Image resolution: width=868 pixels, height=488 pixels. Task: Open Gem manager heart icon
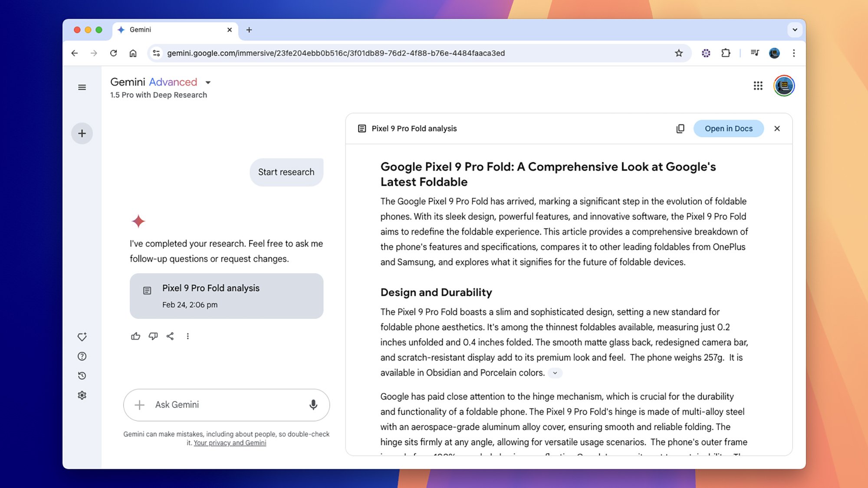[x=82, y=337]
